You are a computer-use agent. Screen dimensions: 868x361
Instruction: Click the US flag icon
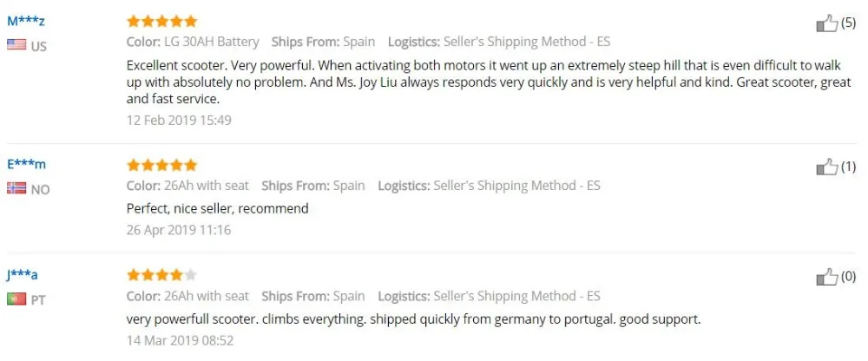point(16,45)
